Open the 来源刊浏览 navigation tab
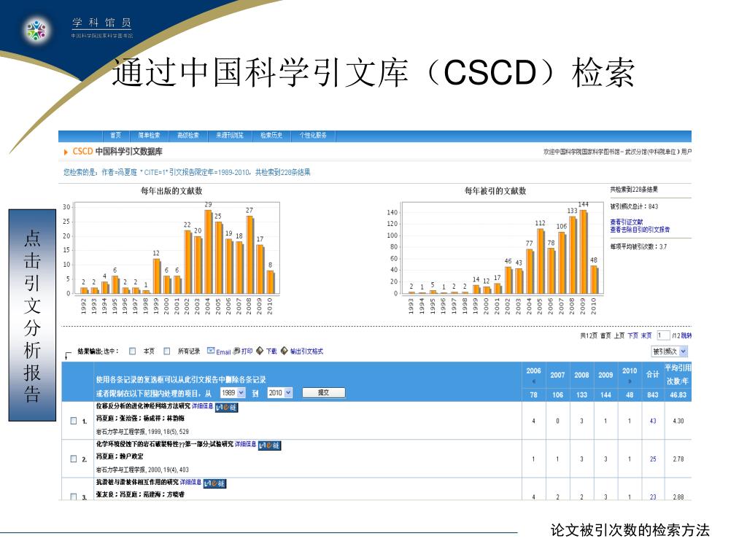The width and height of the screenshot is (747, 560). click(x=230, y=136)
